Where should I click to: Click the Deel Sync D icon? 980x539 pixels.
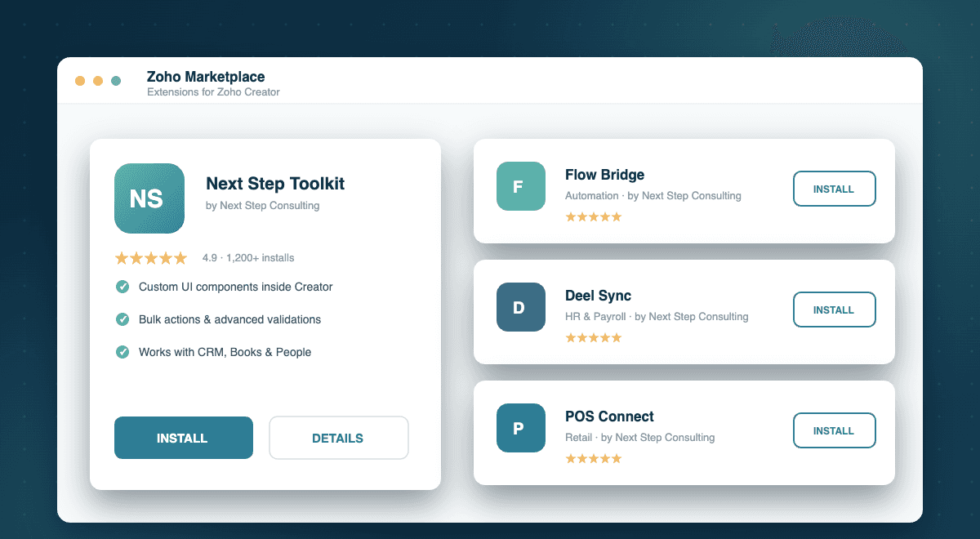[521, 307]
